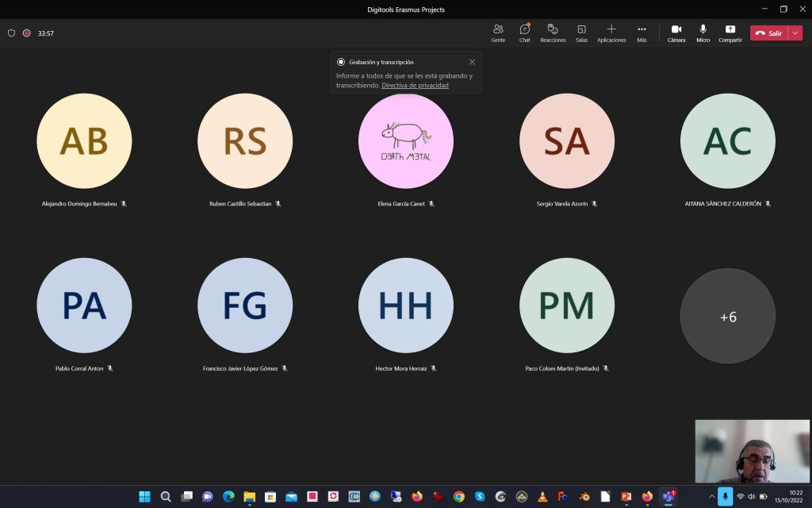Select Elena García Canet's unicorn avatar
Viewport: 812px width, 508px height.
click(405, 140)
